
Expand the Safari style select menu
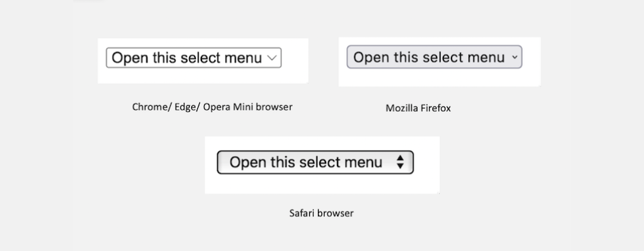(315, 162)
